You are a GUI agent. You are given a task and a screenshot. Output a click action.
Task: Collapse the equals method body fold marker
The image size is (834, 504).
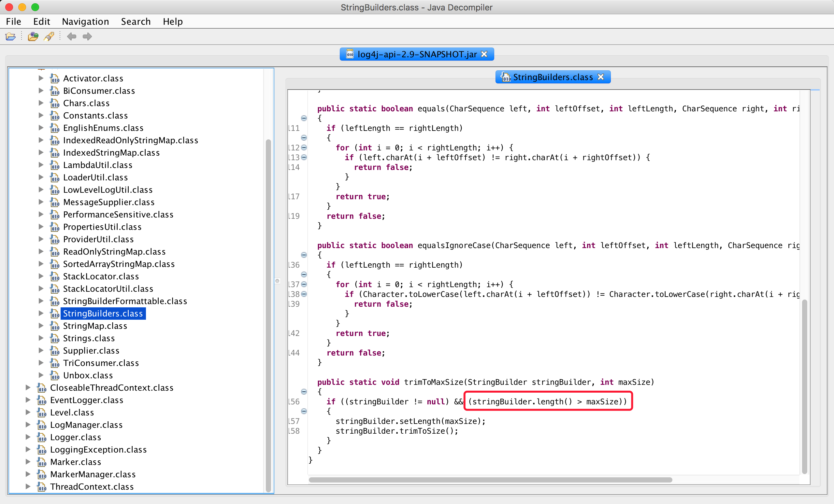tap(304, 119)
